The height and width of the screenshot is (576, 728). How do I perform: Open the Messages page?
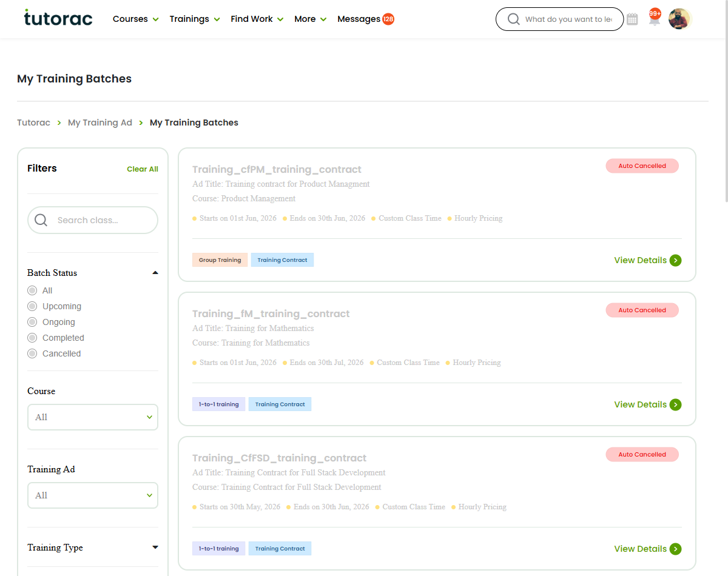coord(359,19)
